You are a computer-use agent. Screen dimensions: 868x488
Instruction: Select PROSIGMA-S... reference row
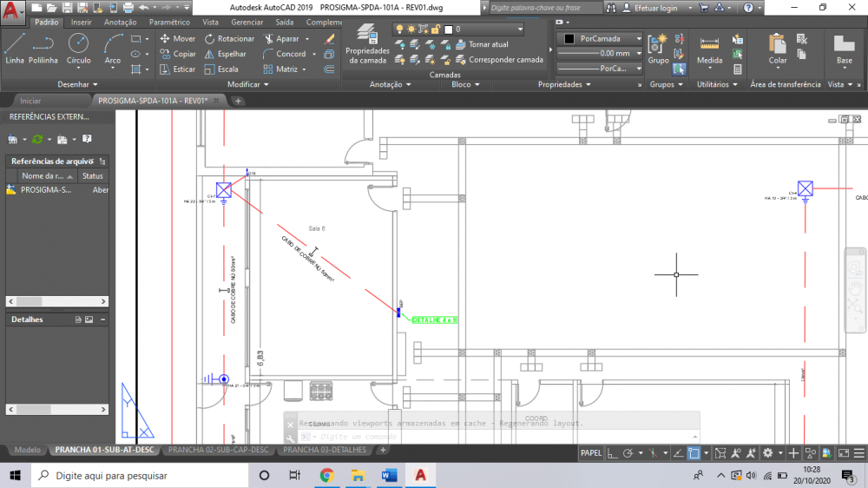click(57, 190)
